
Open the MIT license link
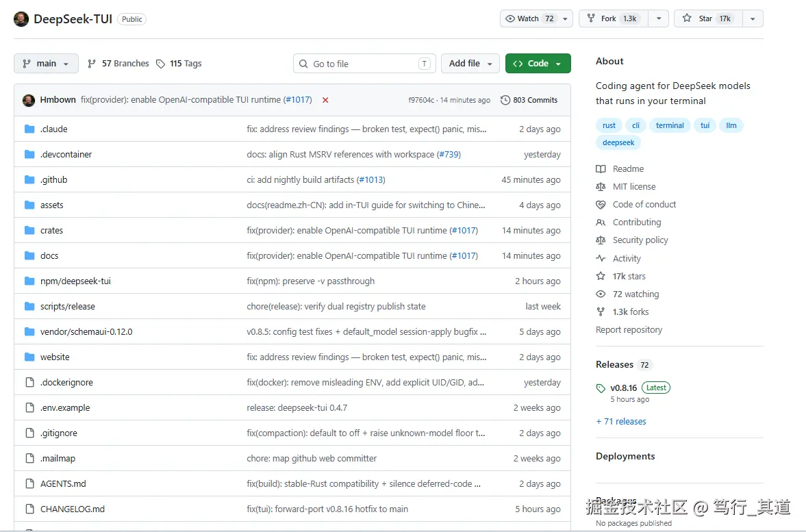pos(634,187)
